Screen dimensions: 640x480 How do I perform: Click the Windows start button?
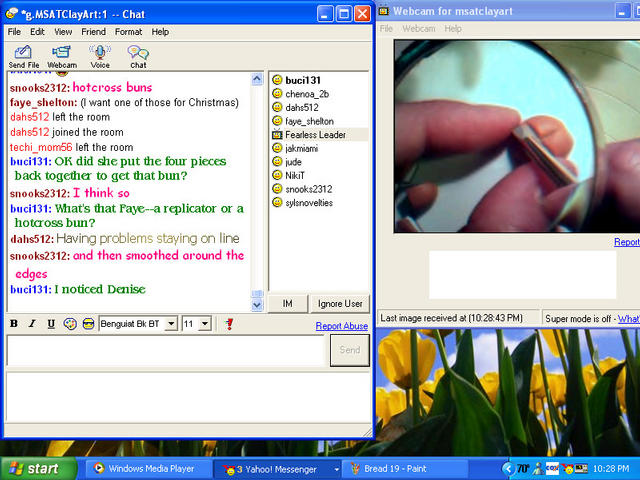[38, 469]
